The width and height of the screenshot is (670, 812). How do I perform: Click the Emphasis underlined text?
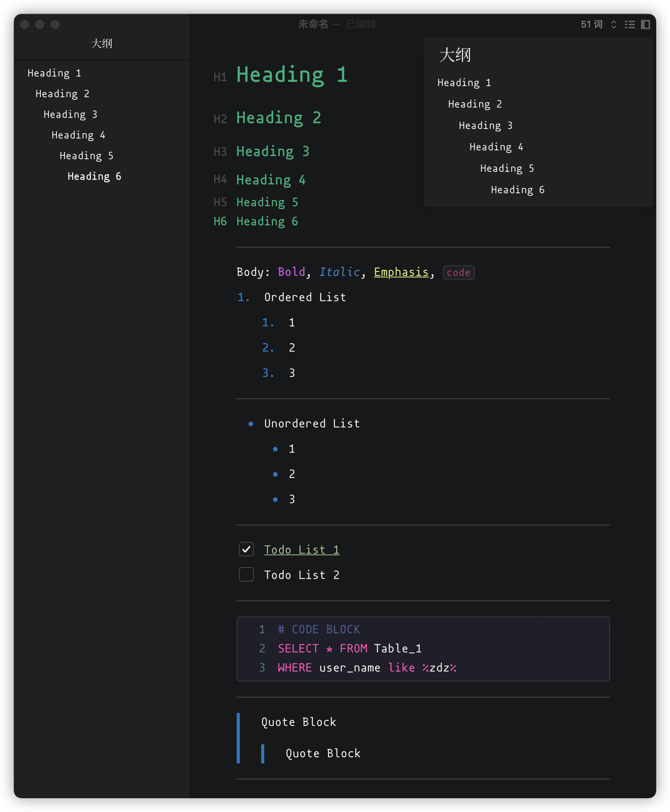pyautogui.click(x=402, y=272)
